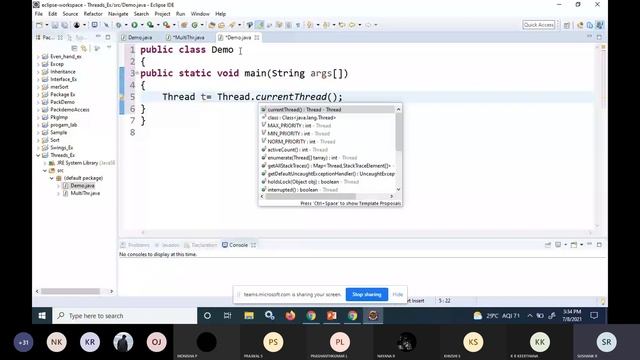Click the Run with Coverage icon

150,25
